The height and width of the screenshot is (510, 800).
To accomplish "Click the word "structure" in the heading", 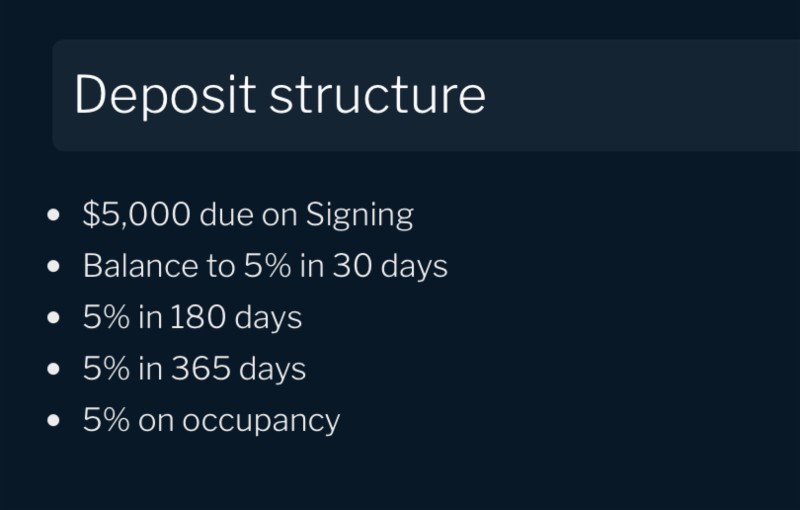I will point(378,97).
